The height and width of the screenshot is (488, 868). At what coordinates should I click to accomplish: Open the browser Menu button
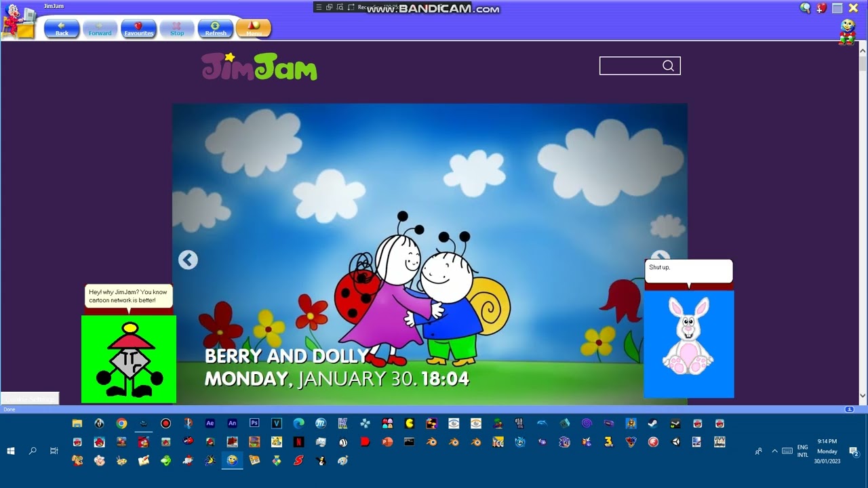pos(254,28)
